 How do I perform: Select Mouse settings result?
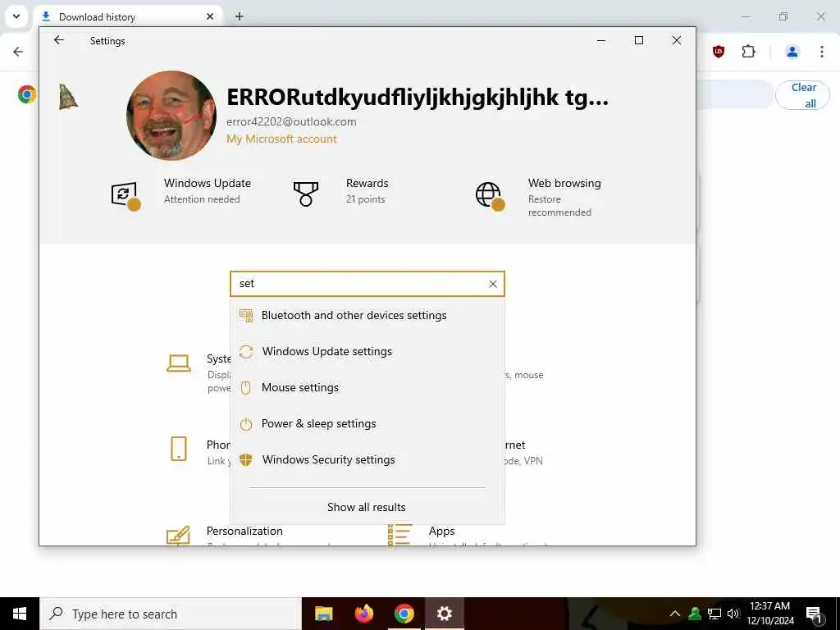(367, 387)
